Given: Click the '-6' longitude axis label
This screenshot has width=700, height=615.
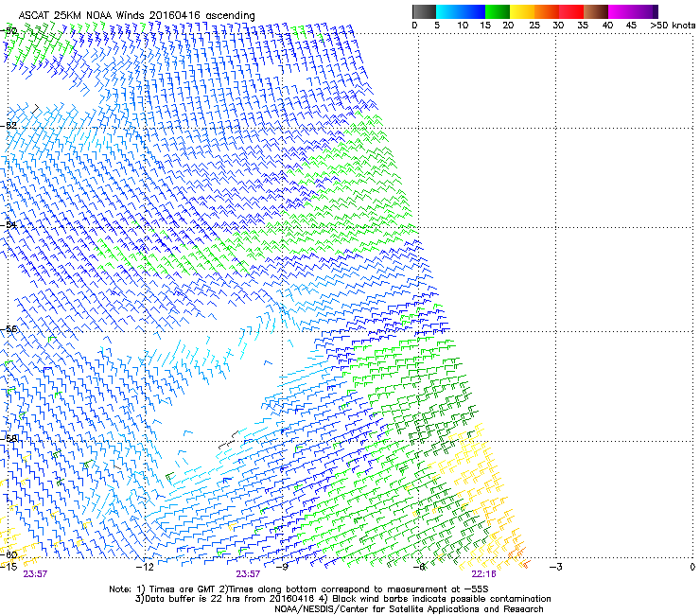Looking at the screenshot, I should [419, 567].
